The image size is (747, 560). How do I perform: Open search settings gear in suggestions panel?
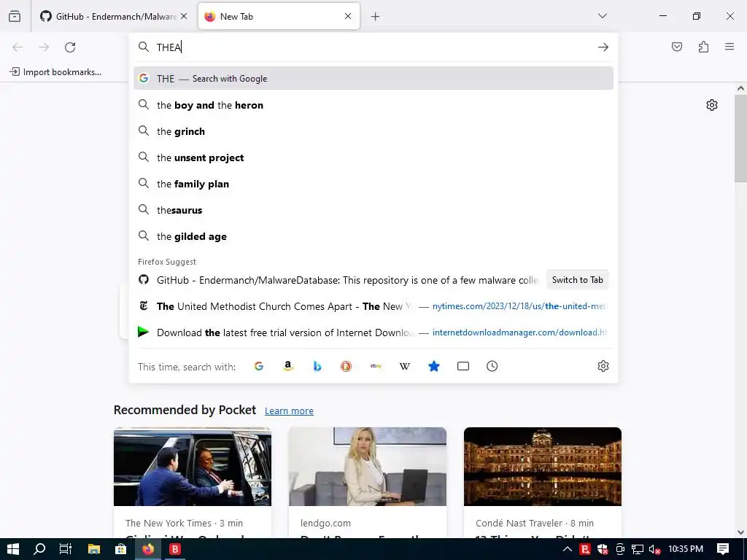(x=603, y=366)
